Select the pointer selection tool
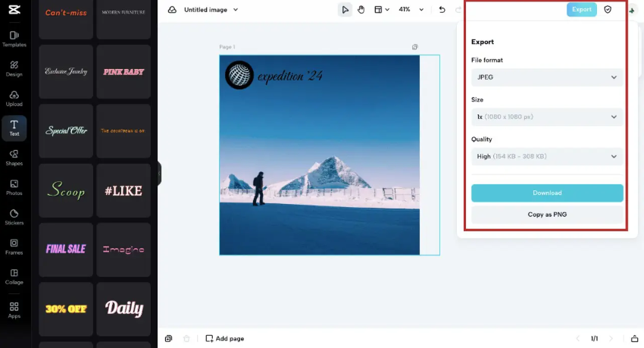The image size is (644, 348). click(345, 9)
